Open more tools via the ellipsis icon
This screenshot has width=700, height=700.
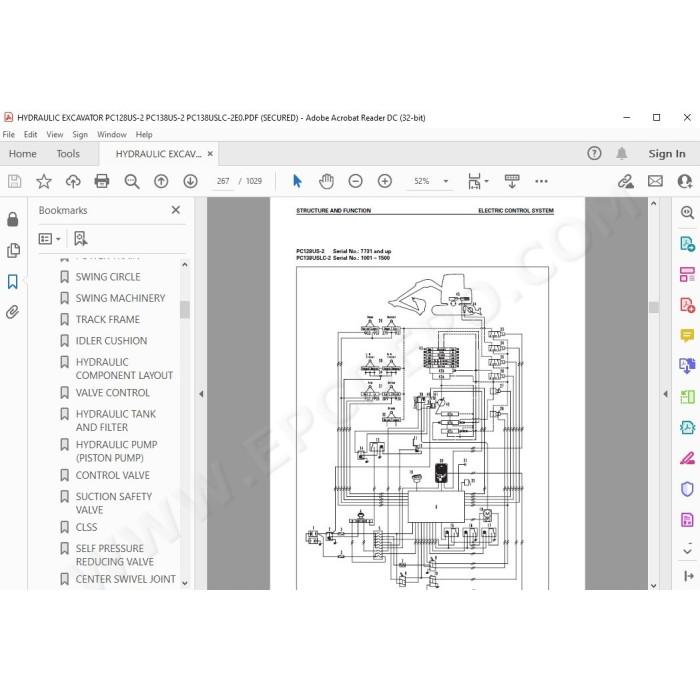coord(541,181)
